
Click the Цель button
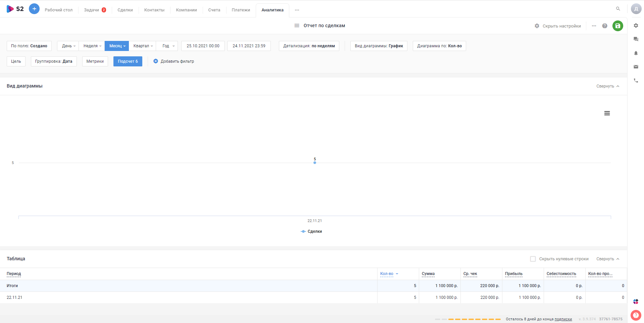click(16, 61)
